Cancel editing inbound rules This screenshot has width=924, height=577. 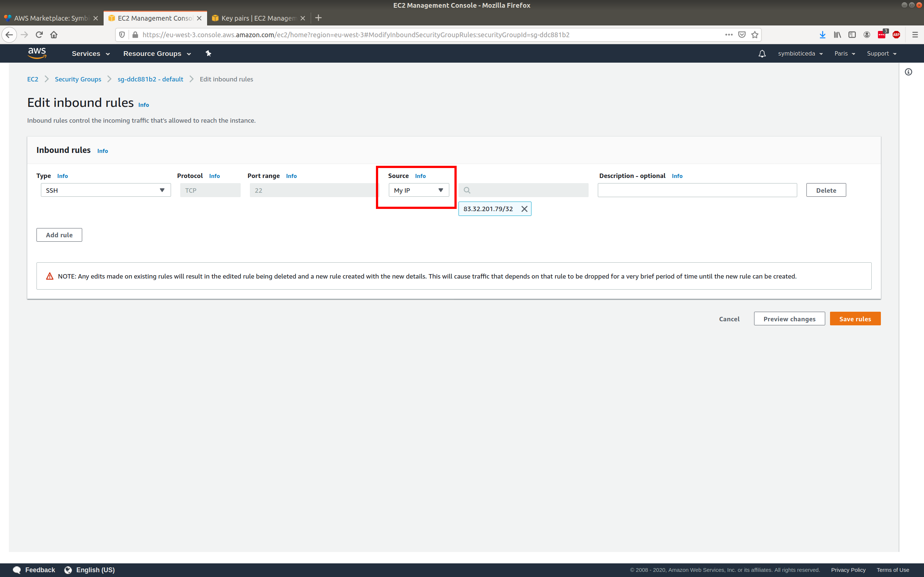click(x=729, y=319)
